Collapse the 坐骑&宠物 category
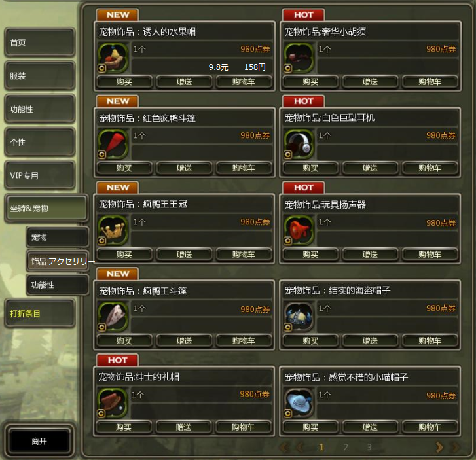The height and width of the screenshot is (460, 476). [x=46, y=209]
